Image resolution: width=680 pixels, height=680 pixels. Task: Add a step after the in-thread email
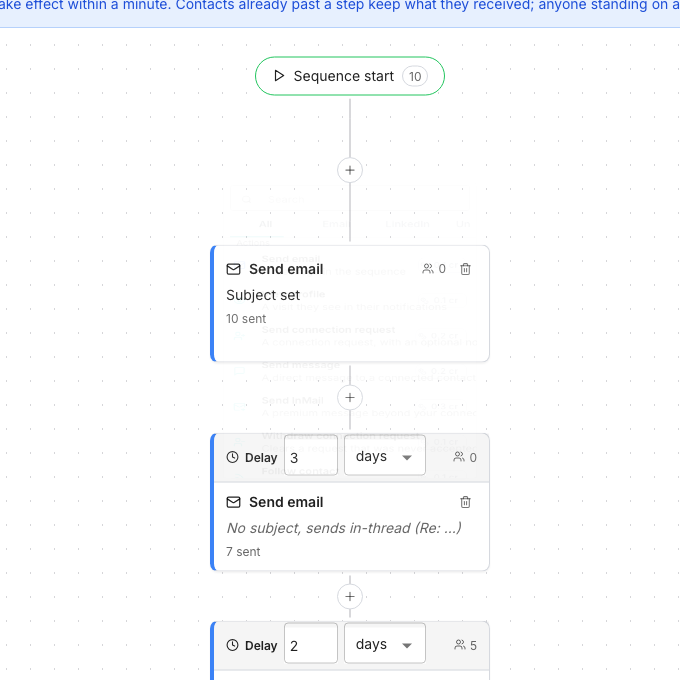(x=350, y=596)
